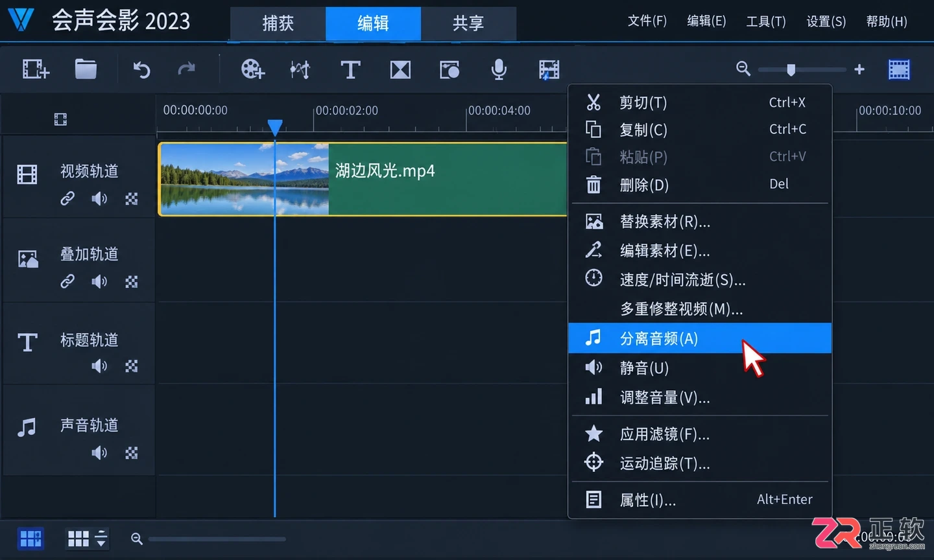The image size is (934, 560).
Task: Click the redo arrow
Action: point(187,69)
